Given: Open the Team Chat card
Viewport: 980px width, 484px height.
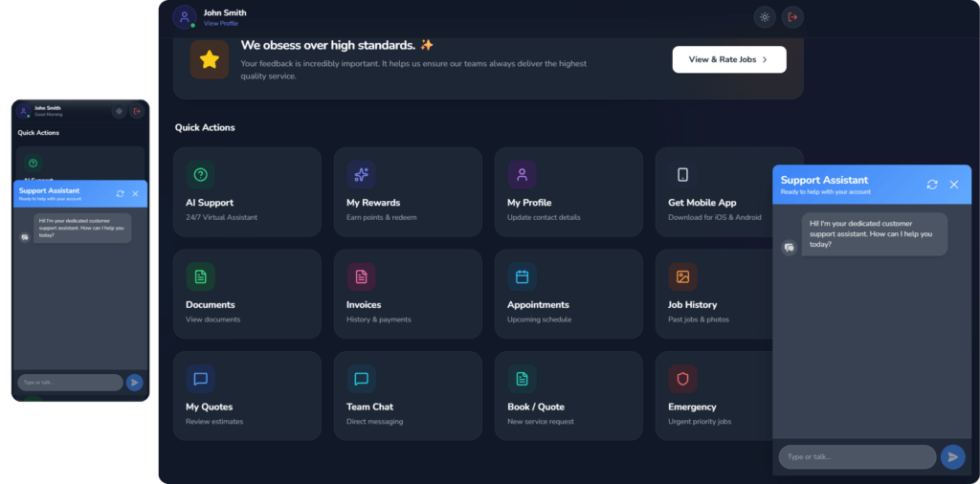Looking at the screenshot, I should tap(408, 395).
